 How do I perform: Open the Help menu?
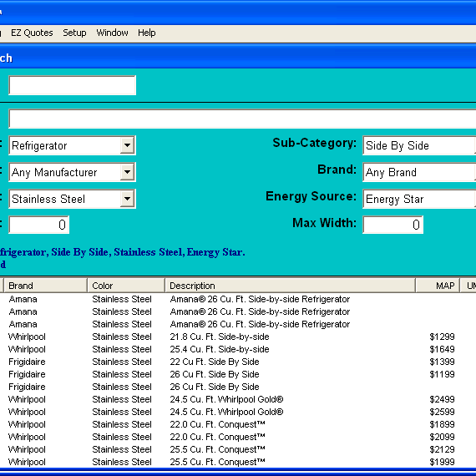coord(147,33)
